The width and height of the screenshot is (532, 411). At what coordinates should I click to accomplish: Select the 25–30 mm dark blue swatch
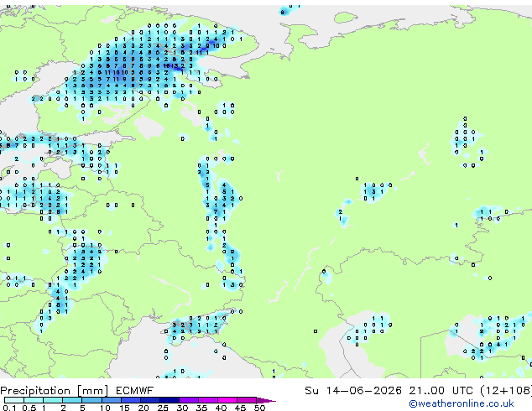[170, 400]
